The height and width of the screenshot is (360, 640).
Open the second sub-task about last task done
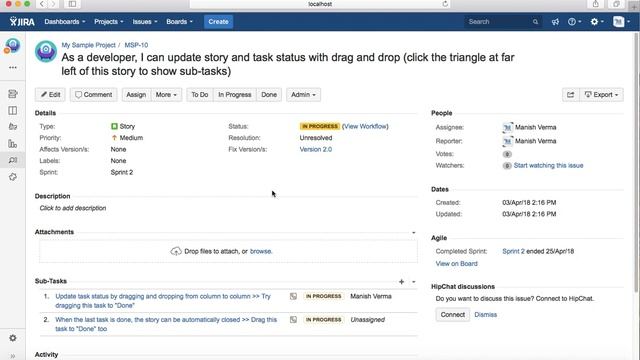pyautogui.click(x=166, y=324)
